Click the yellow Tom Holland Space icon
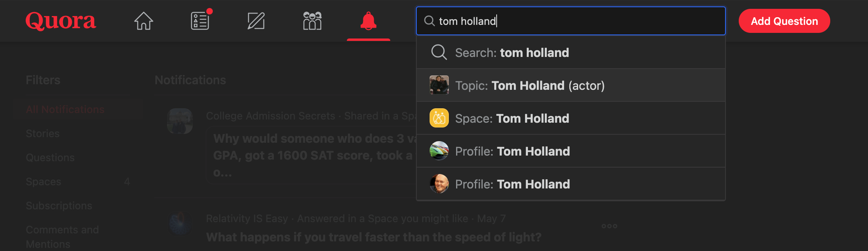This screenshot has height=251, width=868. tap(439, 118)
